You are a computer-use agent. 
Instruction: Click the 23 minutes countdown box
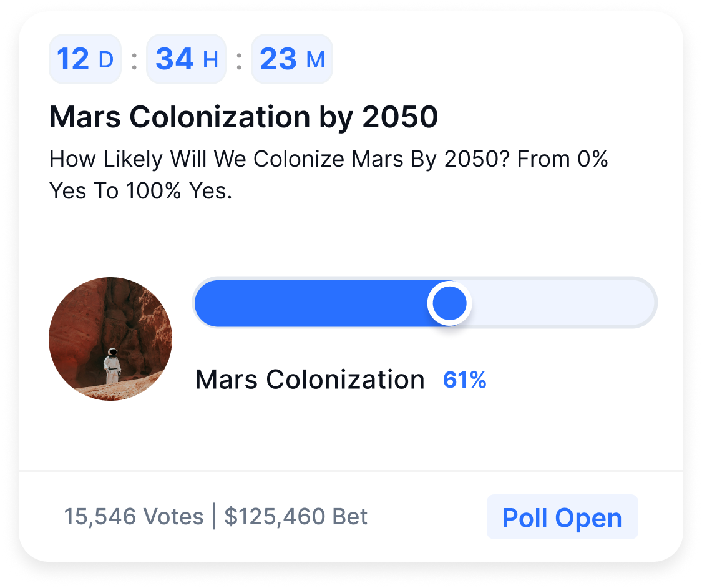coord(291,60)
